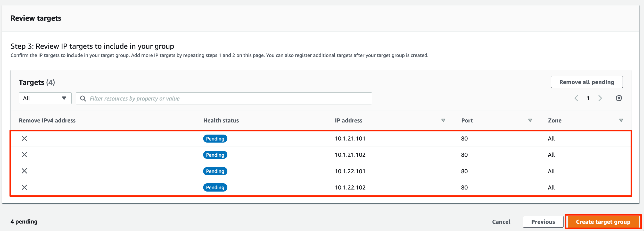The height and width of the screenshot is (231, 644).
Task: Remove the 10.1.22.101 target with X icon
Action: (x=24, y=171)
